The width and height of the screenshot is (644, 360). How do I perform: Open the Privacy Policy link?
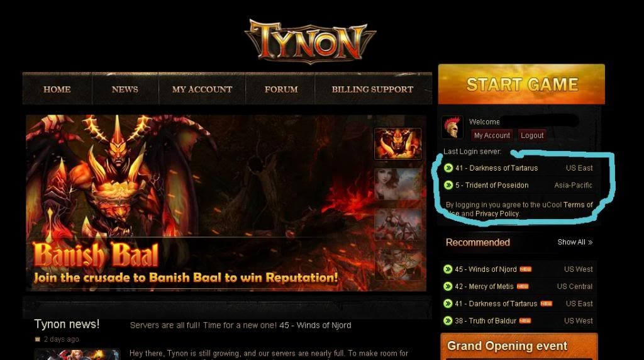click(x=497, y=214)
